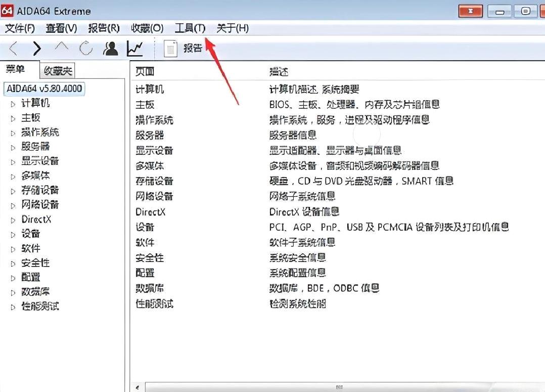Click the Forward arrow in the toolbar
This screenshot has width=545, height=392.
click(37, 49)
